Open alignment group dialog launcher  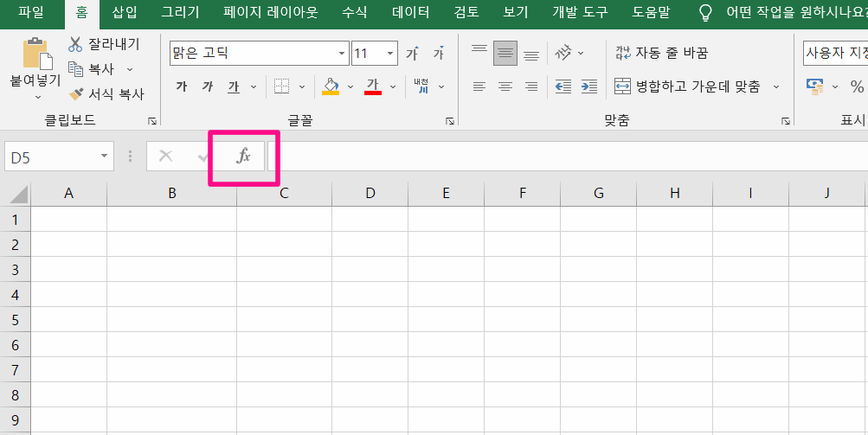point(785,121)
